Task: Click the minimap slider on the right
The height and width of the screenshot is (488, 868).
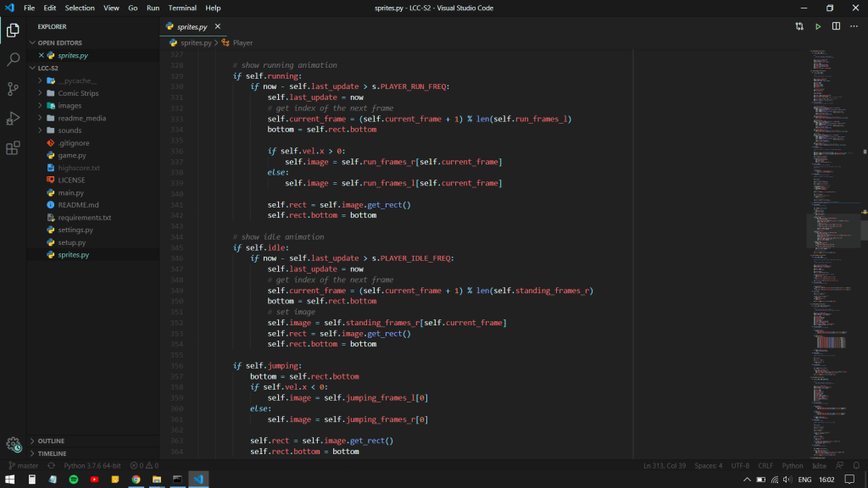Action: point(834,229)
